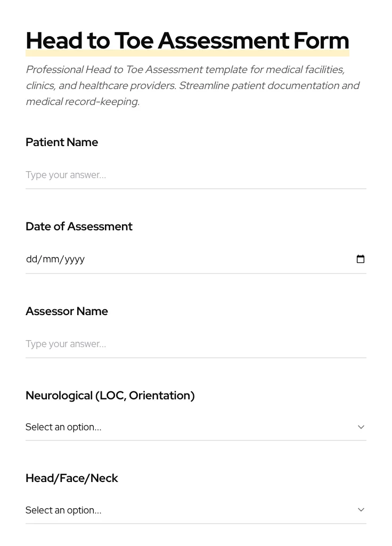Focus the Assessor Name text field
The height and width of the screenshot is (546, 392).
tap(195, 344)
